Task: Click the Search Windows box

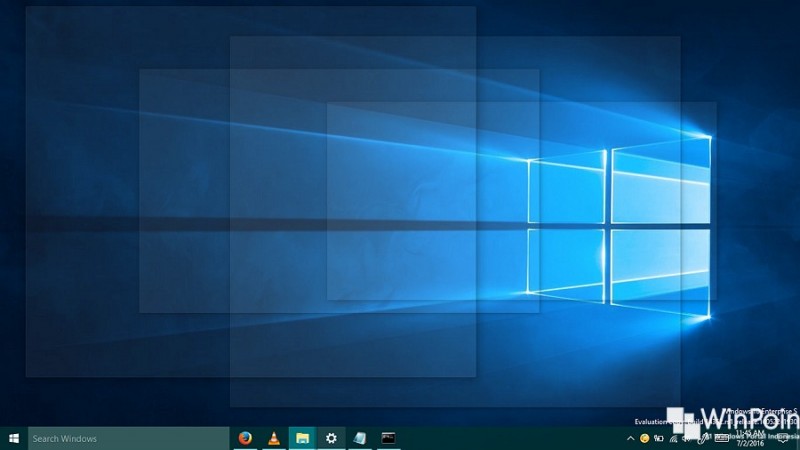Action: [x=128, y=438]
